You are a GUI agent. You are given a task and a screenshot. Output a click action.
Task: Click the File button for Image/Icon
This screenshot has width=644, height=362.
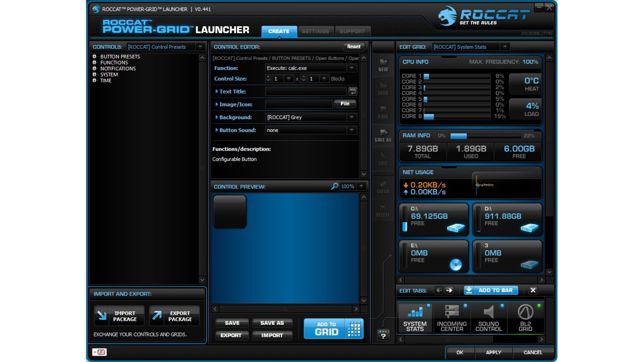coord(345,104)
